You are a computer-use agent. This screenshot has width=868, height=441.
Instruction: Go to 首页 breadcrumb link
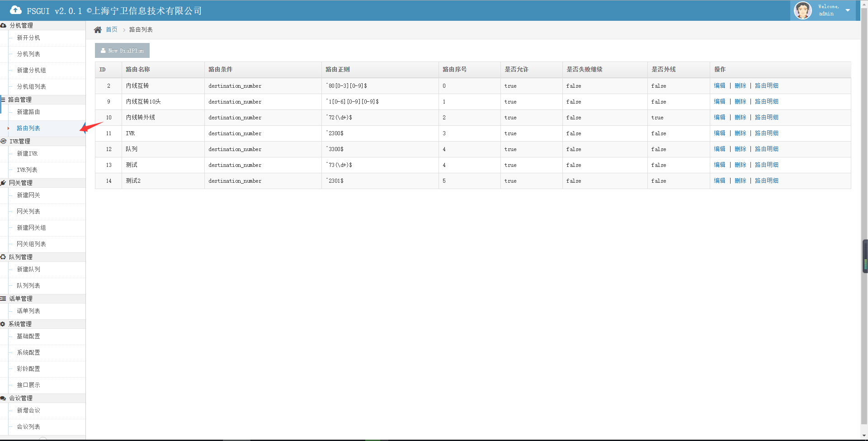(x=112, y=30)
